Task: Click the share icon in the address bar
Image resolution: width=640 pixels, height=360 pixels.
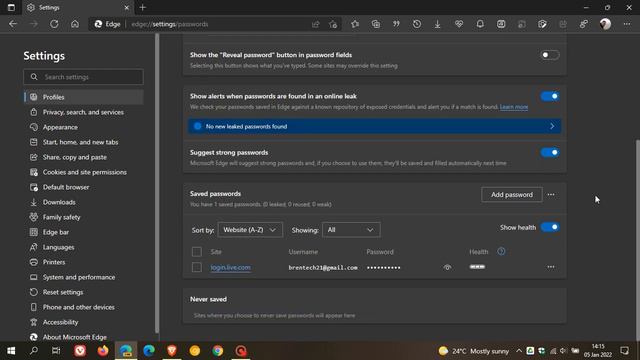Action: (x=316, y=24)
